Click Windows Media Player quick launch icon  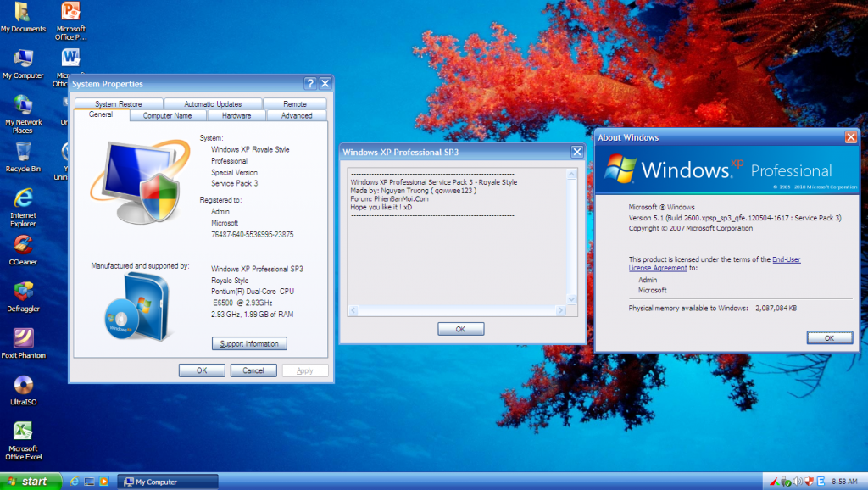click(104, 482)
